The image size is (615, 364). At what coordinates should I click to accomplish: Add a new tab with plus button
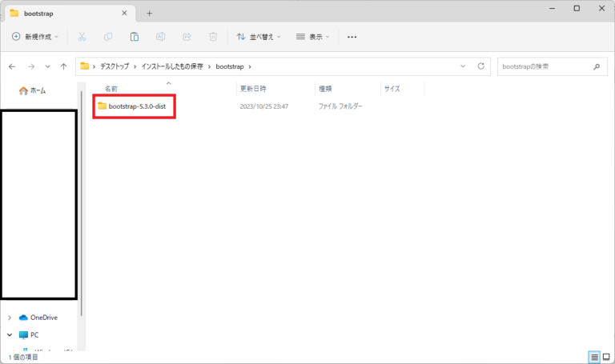pyautogui.click(x=149, y=13)
